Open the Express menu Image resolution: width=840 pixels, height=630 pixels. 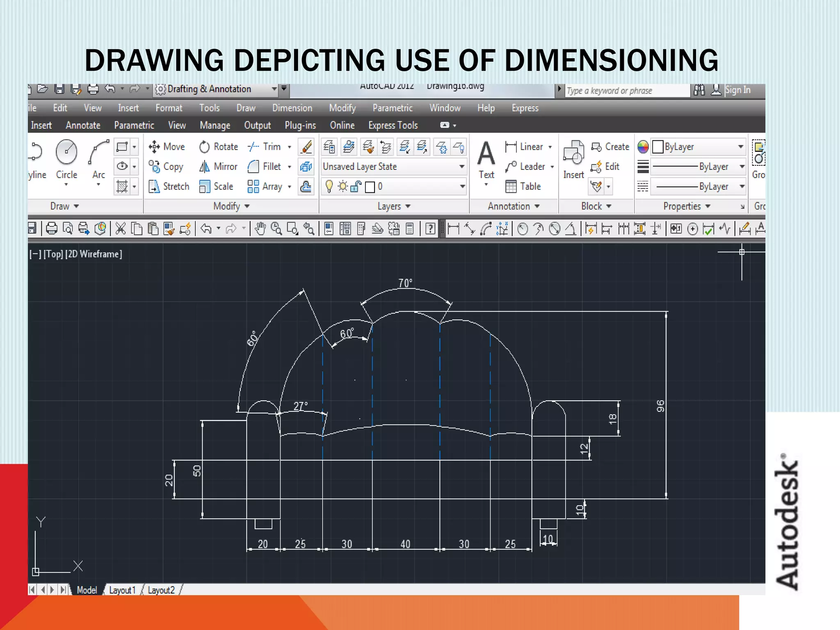(x=525, y=108)
